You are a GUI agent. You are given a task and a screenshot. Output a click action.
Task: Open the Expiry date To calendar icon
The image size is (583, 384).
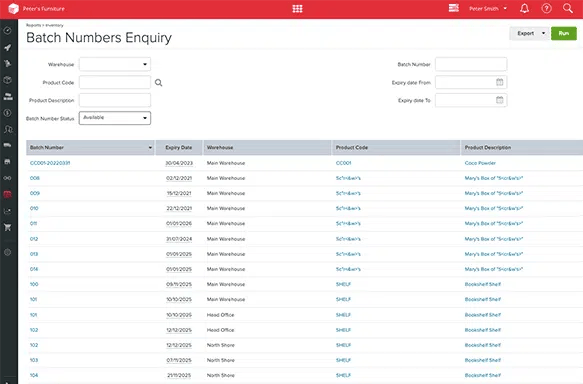(x=499, y=100)
